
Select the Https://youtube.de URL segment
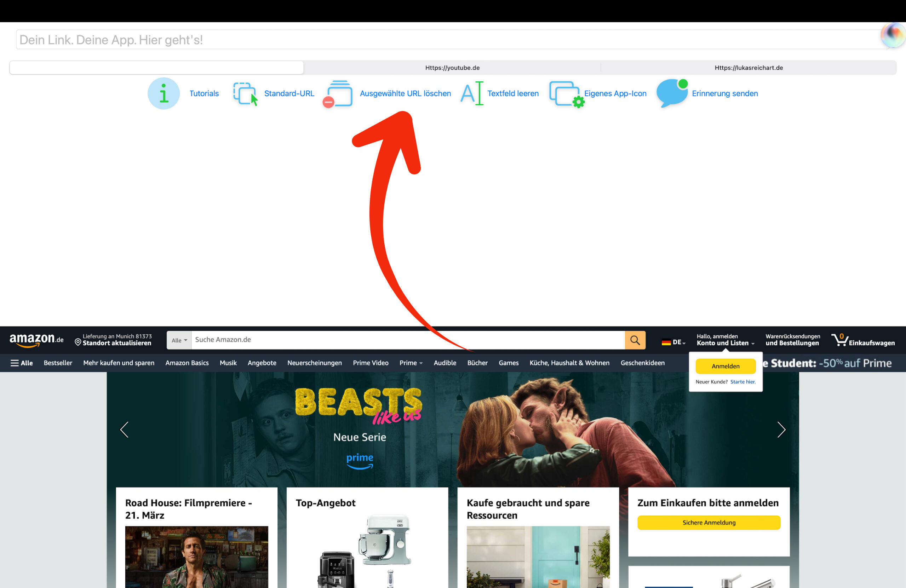tap(452, 68)
